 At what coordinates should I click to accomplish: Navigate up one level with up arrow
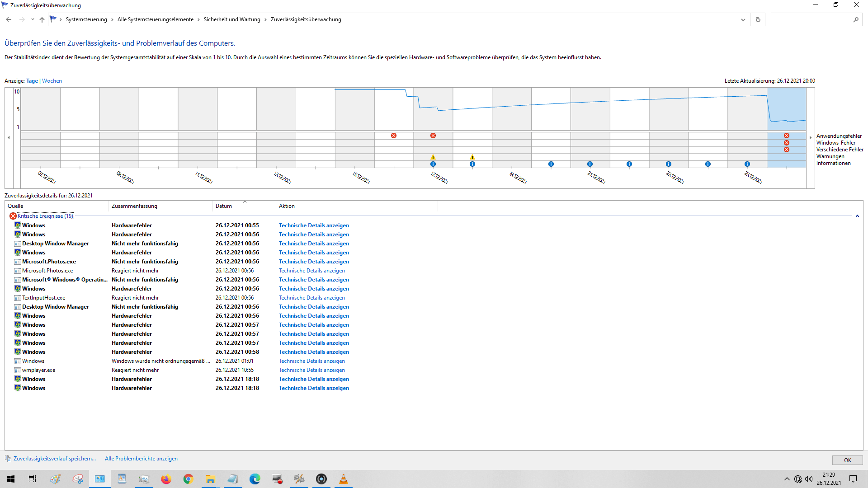coord(42,19)
